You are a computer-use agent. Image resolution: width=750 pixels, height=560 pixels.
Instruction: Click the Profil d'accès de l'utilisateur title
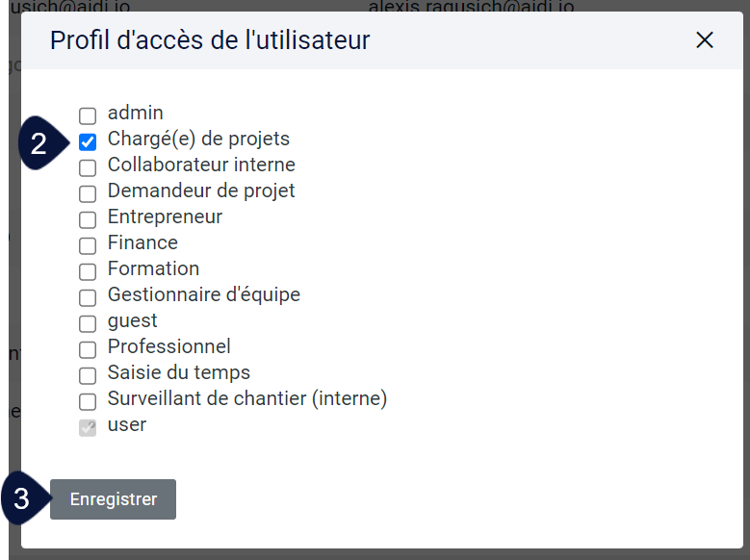click(210, 40)
